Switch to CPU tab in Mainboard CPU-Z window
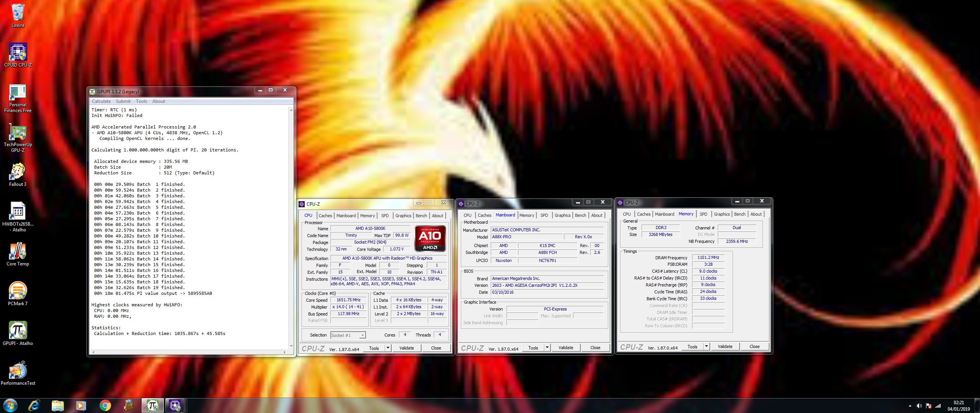 467,215
